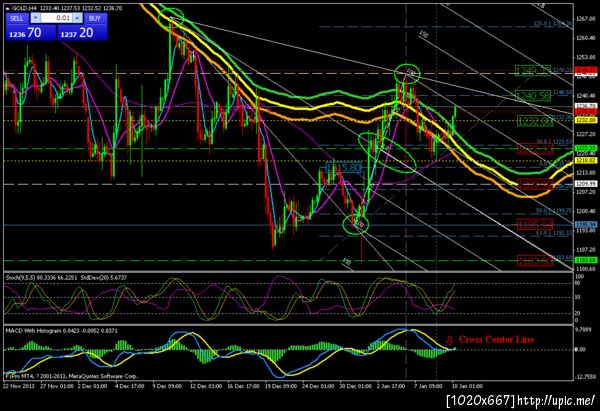
Task: Click the 1240.58 green price label
Action: pos(533,96)
